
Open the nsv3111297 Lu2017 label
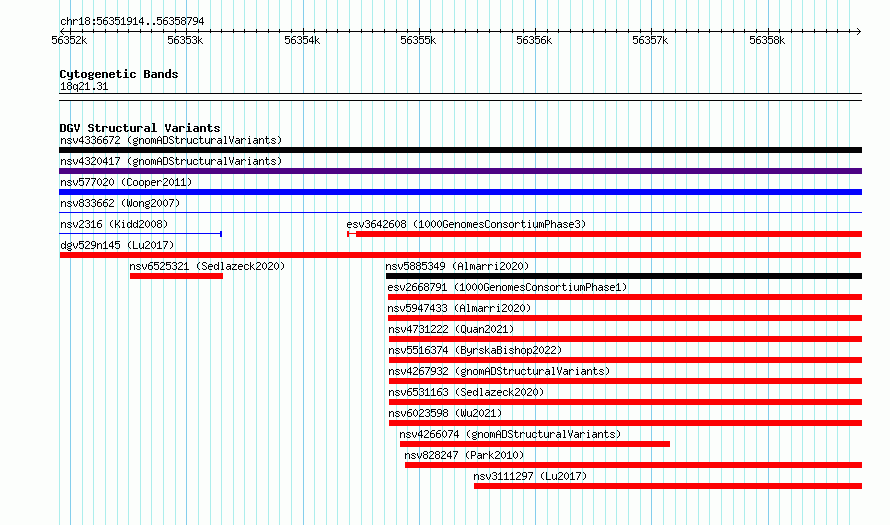(x=530, y=476)
